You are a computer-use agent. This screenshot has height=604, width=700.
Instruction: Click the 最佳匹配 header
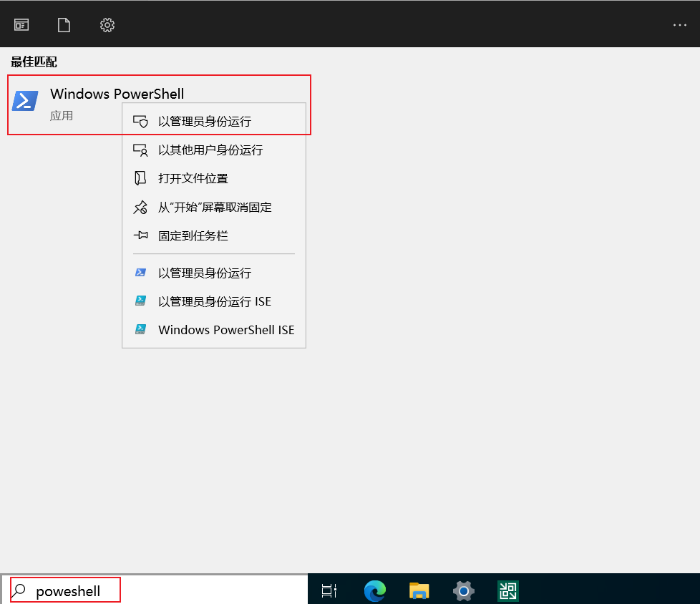(34, 62)
